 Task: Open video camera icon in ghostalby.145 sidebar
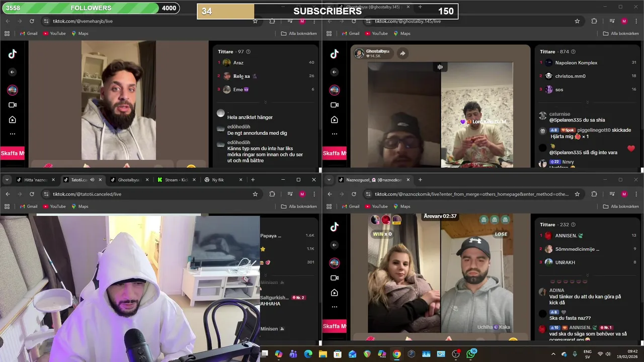[x=335, y=105]
